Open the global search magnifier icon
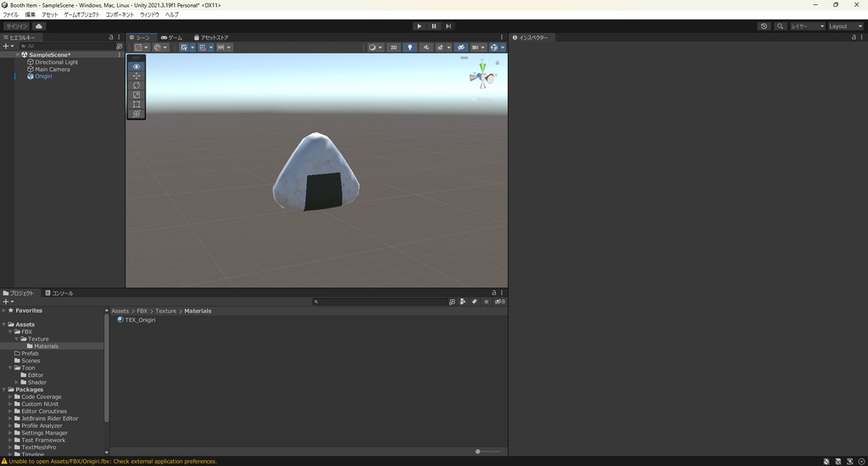868x466 pixels. coord(780,26)
